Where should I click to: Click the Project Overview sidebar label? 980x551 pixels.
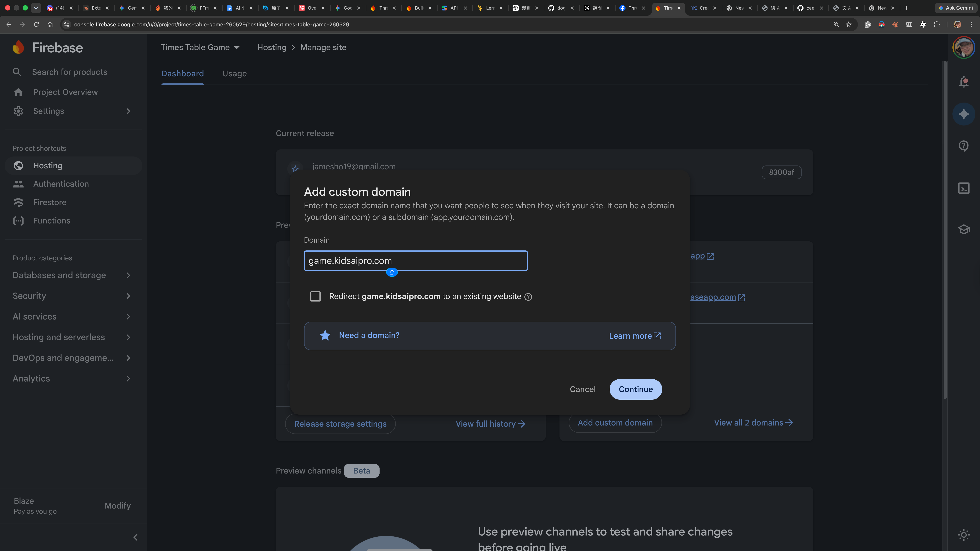(x=65, y=92)
